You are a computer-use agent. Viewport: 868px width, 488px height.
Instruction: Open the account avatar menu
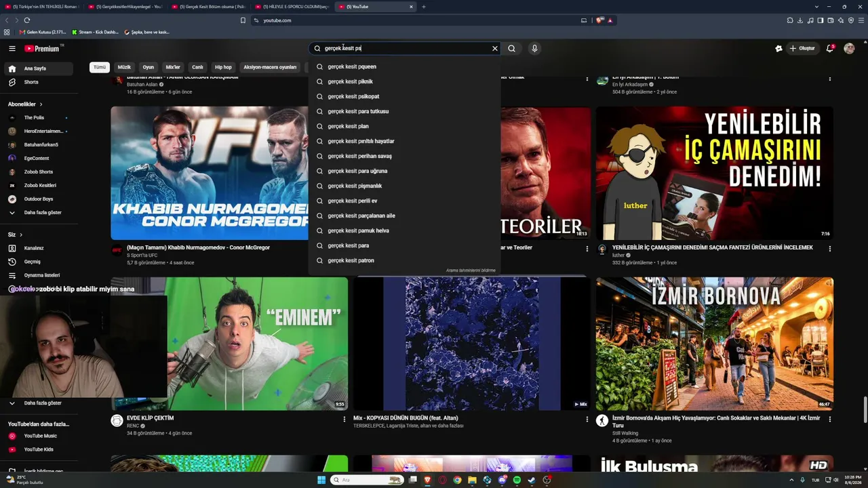coord(849,49)
